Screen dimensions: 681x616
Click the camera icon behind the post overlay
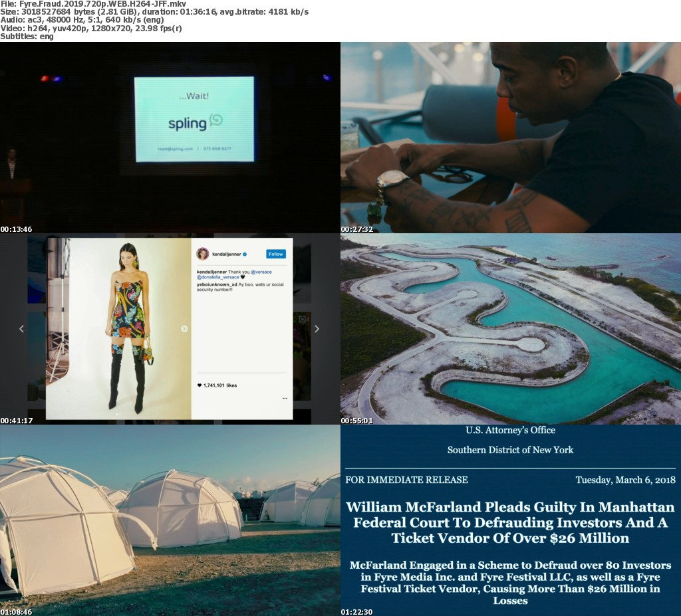click(303, 320)
